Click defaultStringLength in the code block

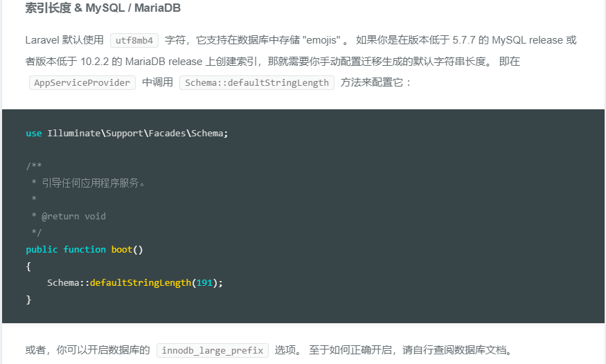(141, 283)
